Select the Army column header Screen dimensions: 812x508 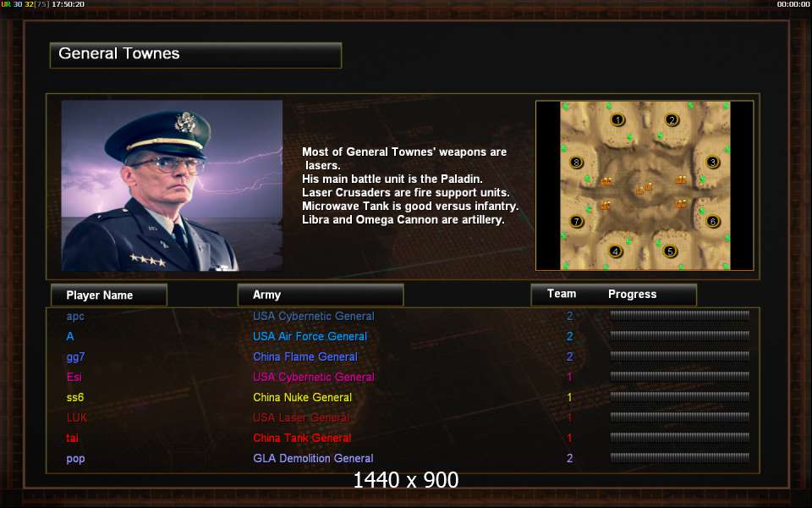tap(321, 295)
